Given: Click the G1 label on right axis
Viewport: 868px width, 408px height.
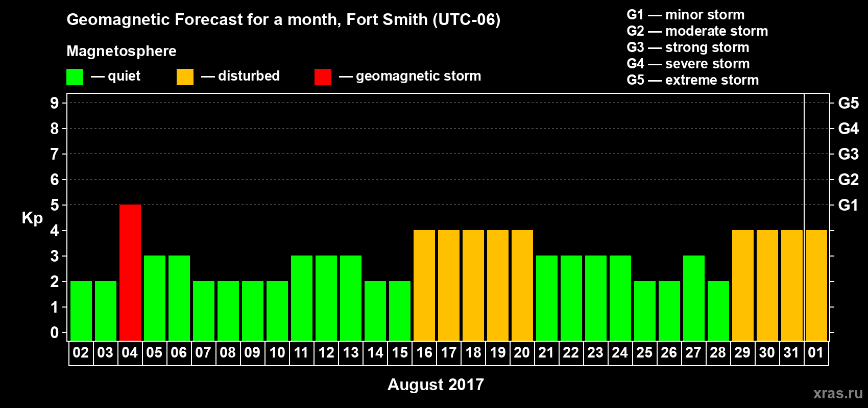Looking at the screenshot, I should click(x=848, y=205).
